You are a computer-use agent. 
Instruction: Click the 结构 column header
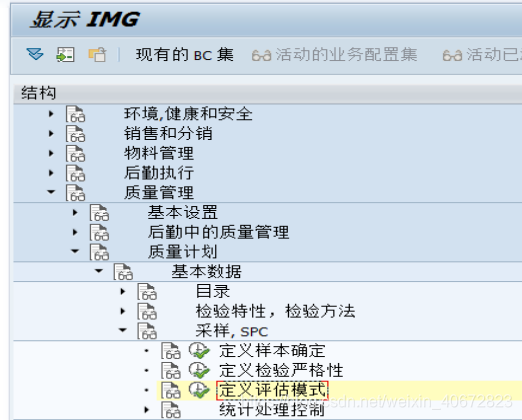[38, 93]
